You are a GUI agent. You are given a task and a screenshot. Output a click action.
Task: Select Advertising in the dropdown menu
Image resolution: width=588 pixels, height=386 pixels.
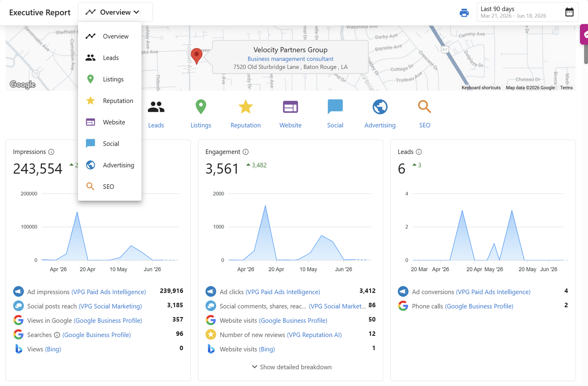(110, 165)
